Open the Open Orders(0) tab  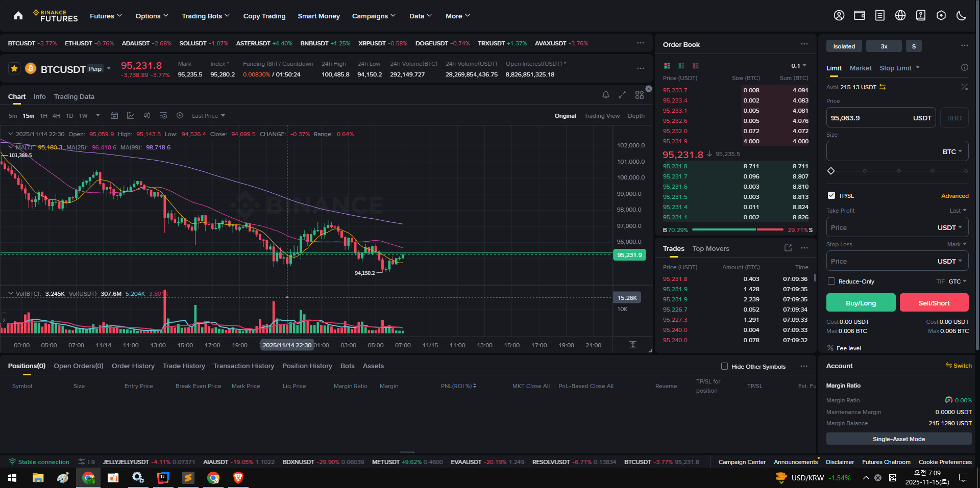tap(79, 366)
